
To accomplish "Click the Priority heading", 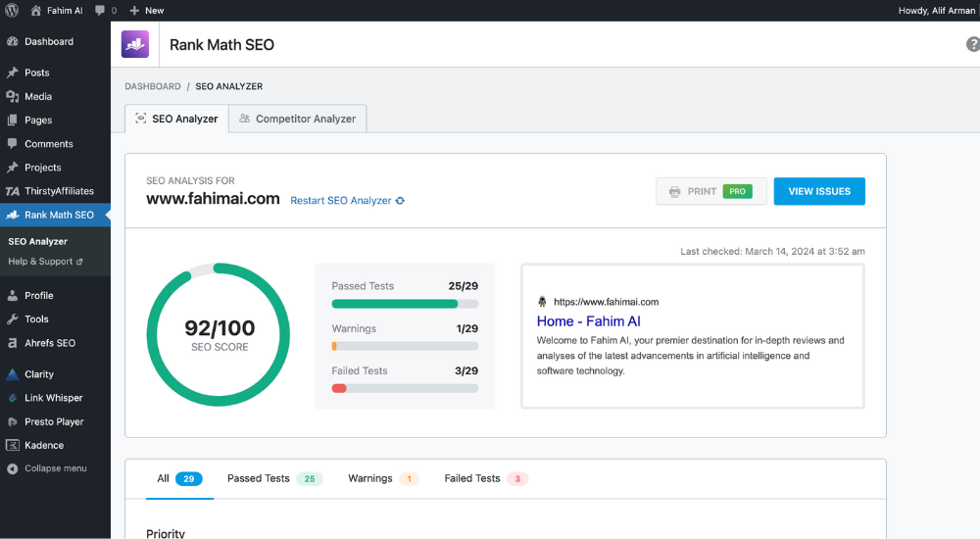I will click(166, 533).
